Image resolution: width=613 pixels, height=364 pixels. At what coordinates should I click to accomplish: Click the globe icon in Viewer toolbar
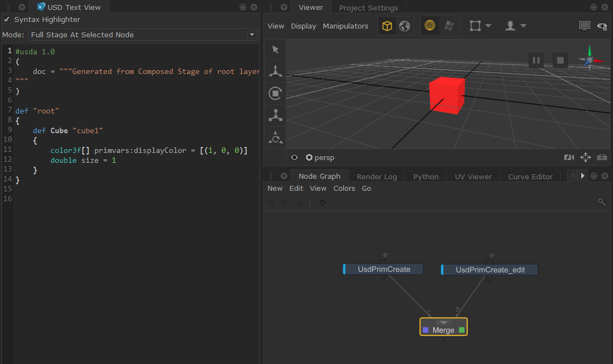pyautogui.click(x=405, y=26)
